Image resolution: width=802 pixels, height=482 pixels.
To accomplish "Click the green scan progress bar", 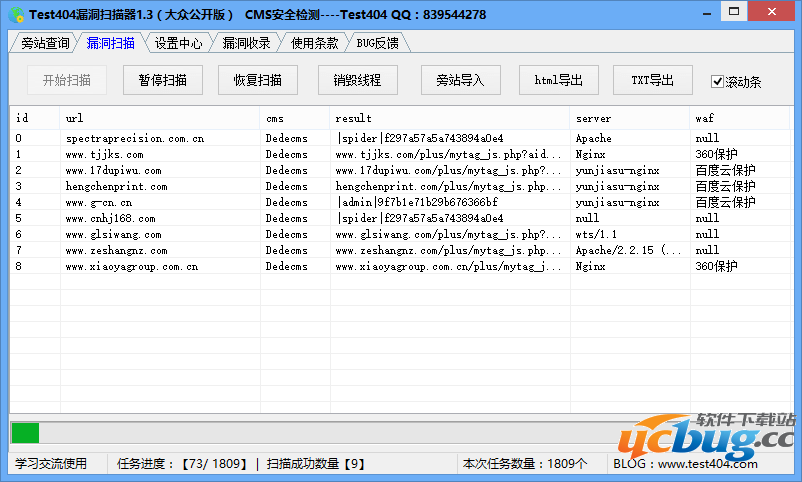I will point(25,433).
